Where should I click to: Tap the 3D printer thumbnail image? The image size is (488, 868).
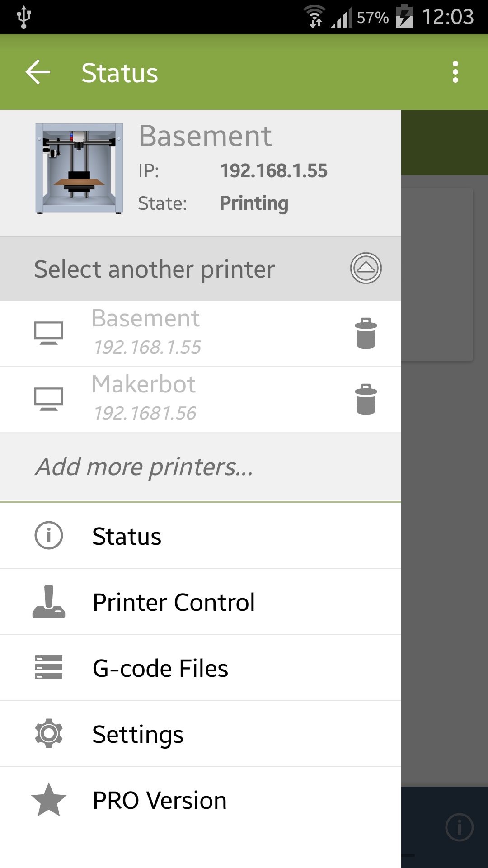(x=79, y=168)
